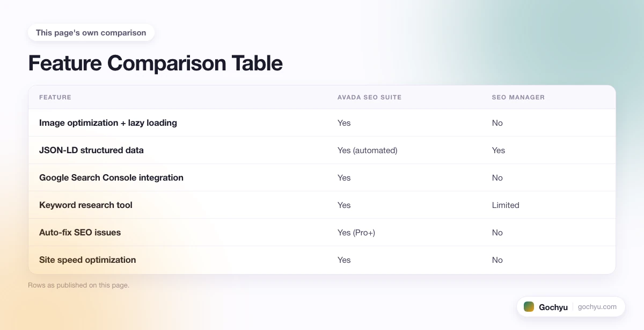
Task: Select the Image optimization + lazy loading row label
Action: tap(108, 123)
